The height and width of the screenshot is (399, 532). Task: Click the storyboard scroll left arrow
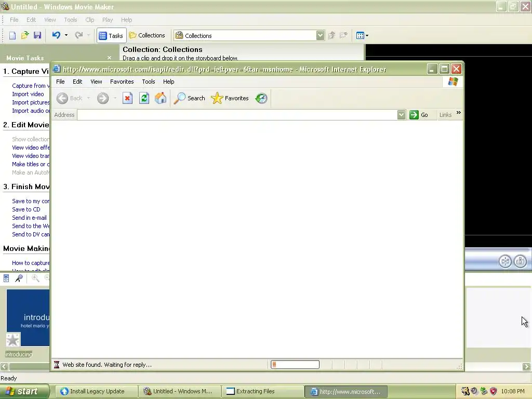click(x=4, y=366)
